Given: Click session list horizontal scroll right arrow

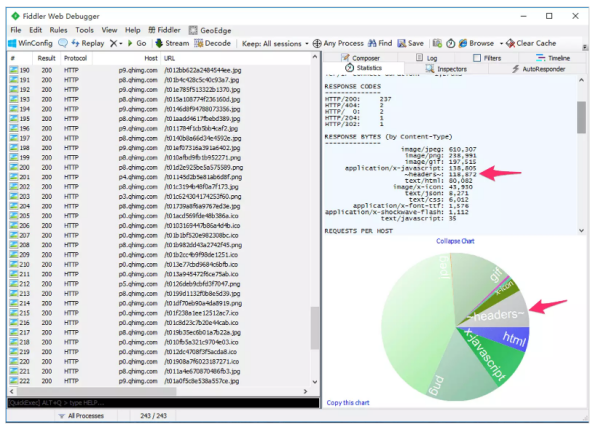Looking at the screenshot, I should (306, 391).
